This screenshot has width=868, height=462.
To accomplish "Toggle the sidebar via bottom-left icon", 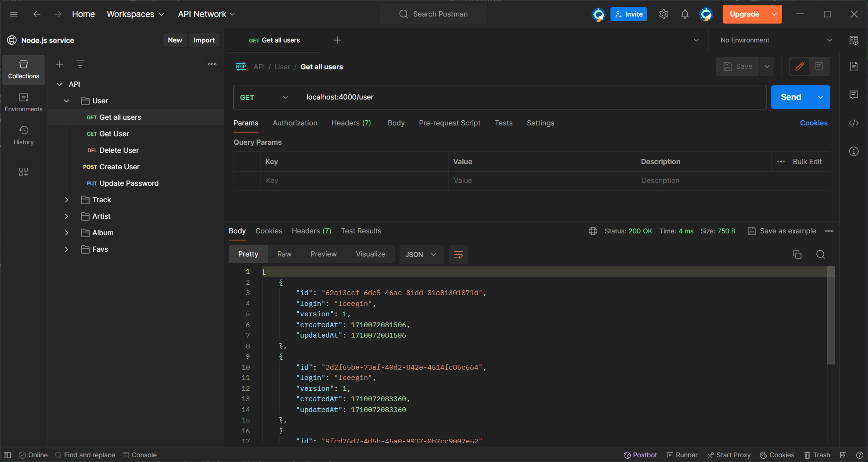I will click(x=8, y=455).
